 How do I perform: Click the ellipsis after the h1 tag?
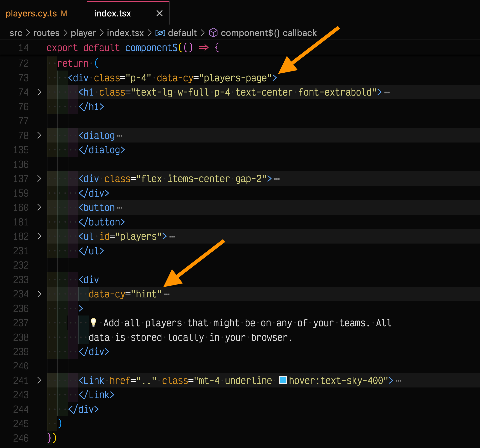pyautogui.click(x=387, y=93)
